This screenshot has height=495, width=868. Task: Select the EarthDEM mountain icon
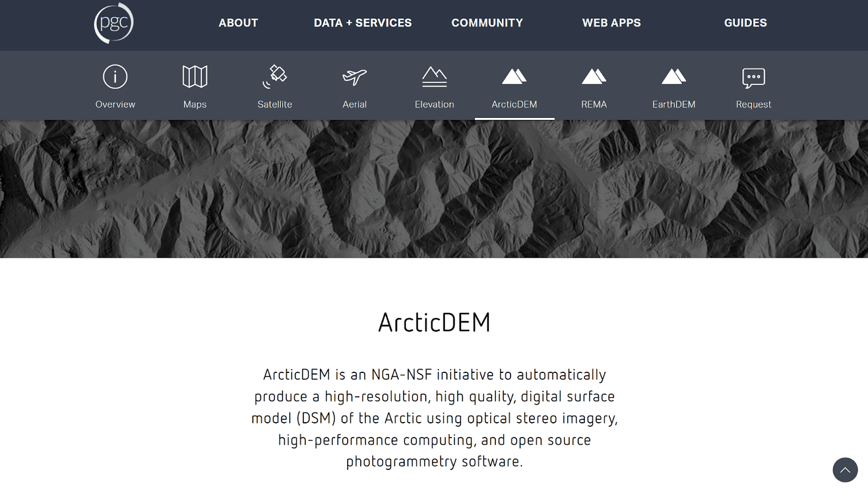point(674,77)
